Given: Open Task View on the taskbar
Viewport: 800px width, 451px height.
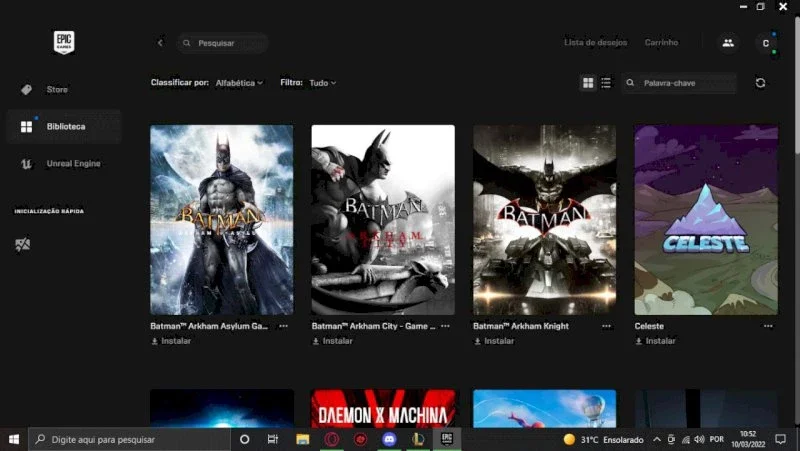Looking at the screenshot, I should point(273,439).
